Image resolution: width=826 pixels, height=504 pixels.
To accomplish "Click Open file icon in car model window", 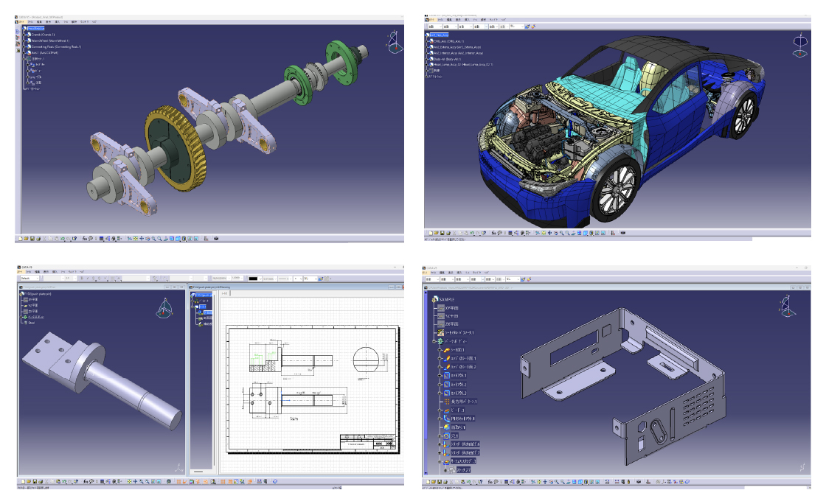I will (x=436, y=233).
